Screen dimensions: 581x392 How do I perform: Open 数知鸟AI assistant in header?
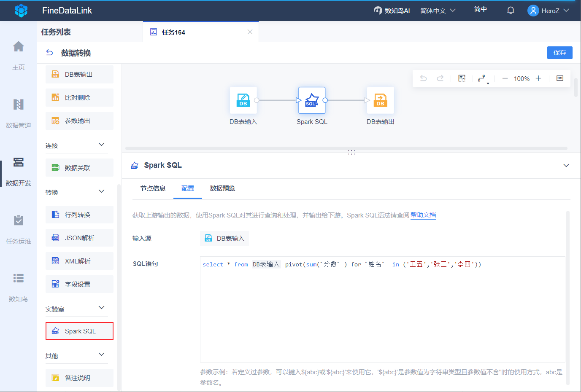click(392, 11)
